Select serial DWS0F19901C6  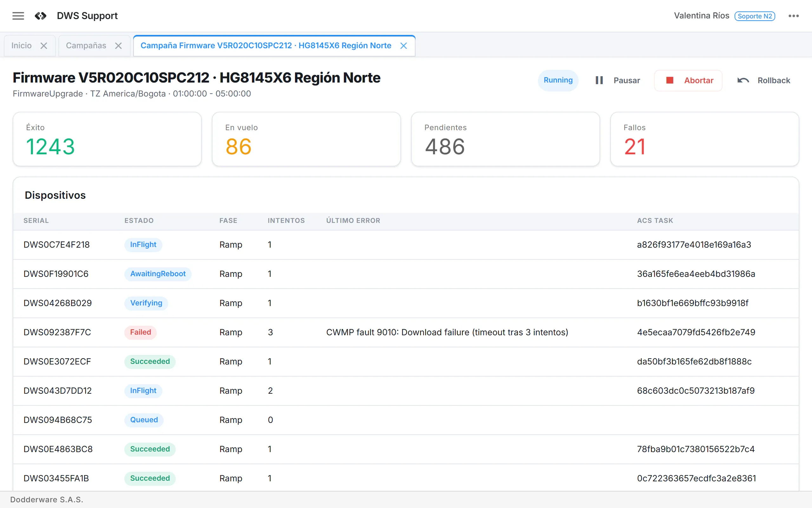point(56,274)
